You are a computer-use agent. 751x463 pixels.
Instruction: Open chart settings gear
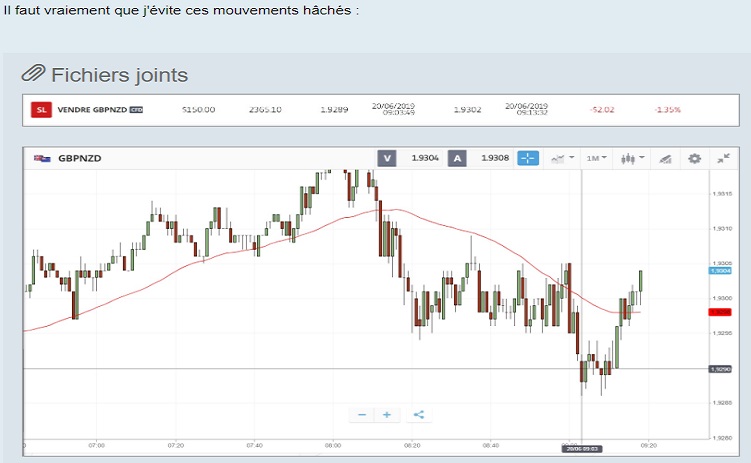pos(695,158)
